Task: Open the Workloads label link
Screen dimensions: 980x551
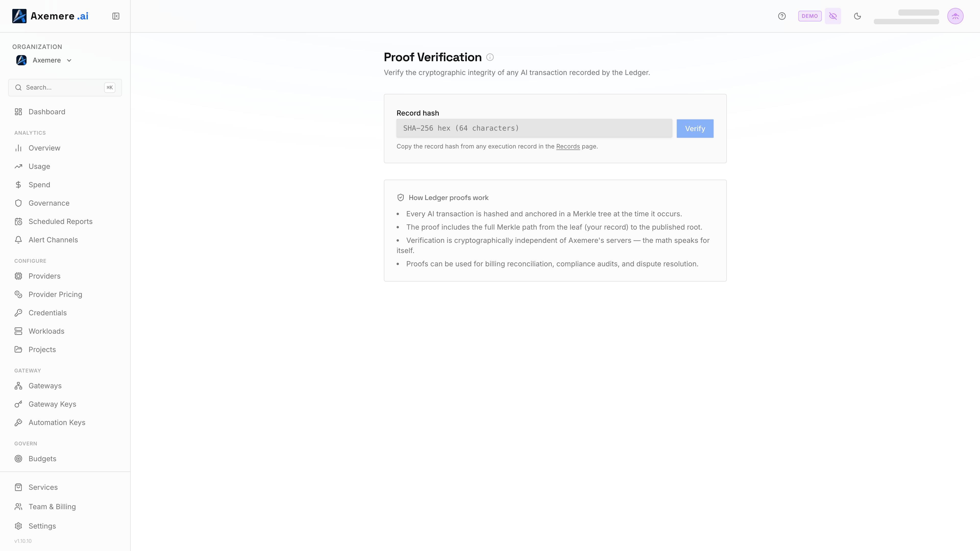Action: [46, 331]
